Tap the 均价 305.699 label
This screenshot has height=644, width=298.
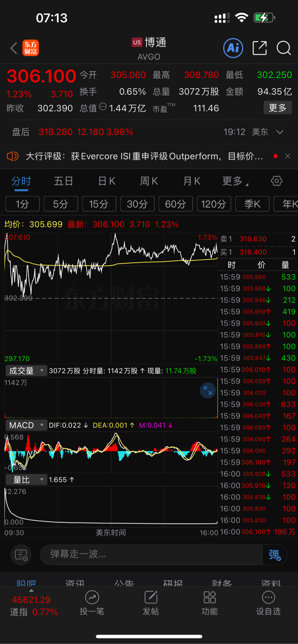33,224
